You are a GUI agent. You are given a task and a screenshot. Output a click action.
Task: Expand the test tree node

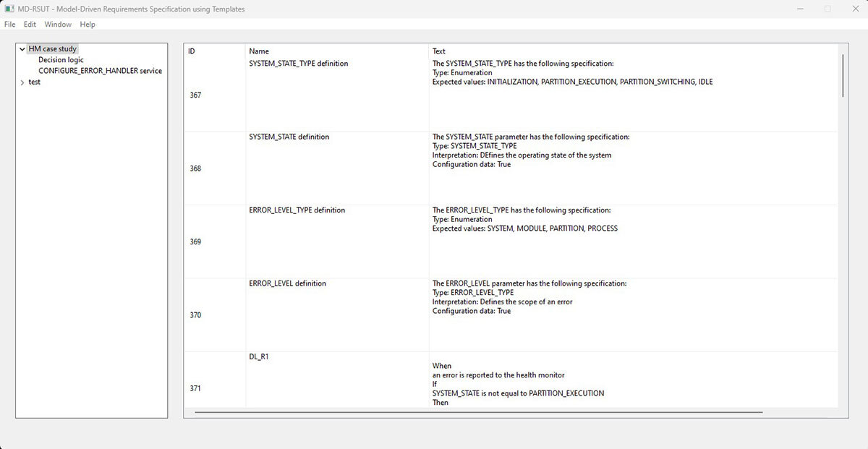(22, 82)
